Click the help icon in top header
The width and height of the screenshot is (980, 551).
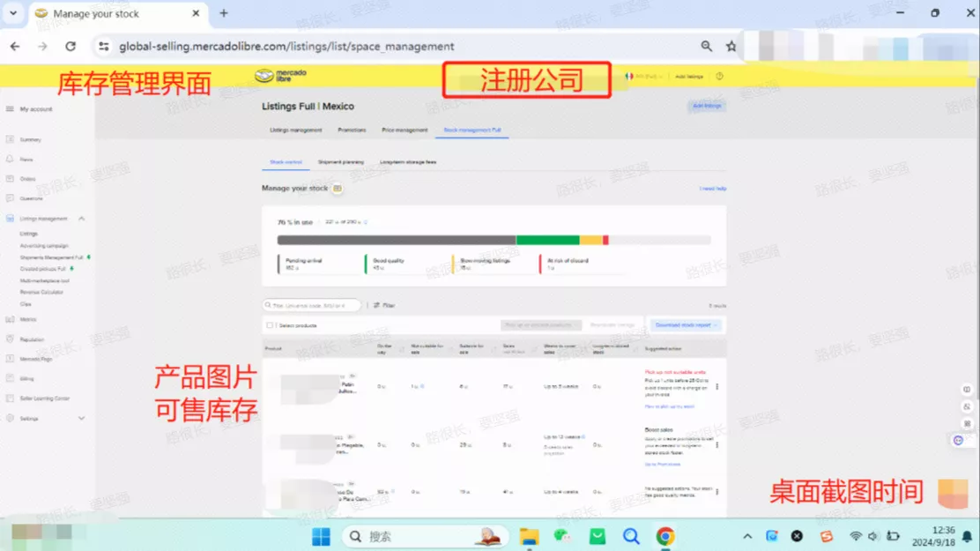coord(719,77)
